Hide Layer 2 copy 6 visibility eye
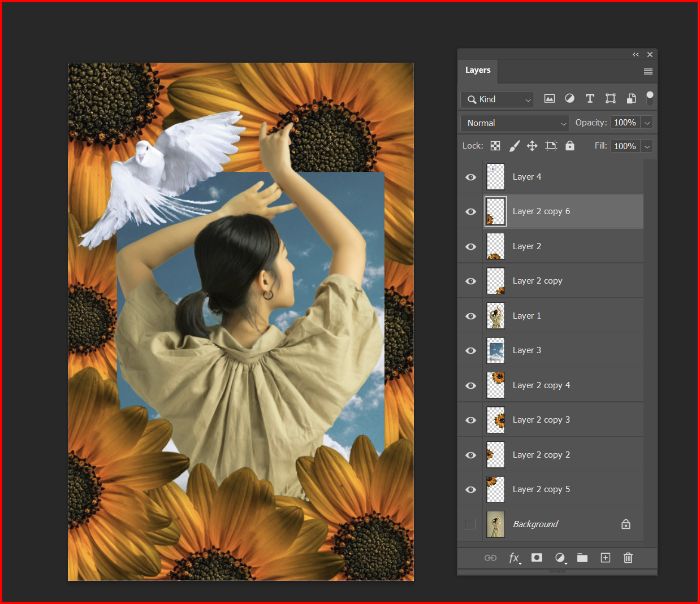 (x=471, y=212)
